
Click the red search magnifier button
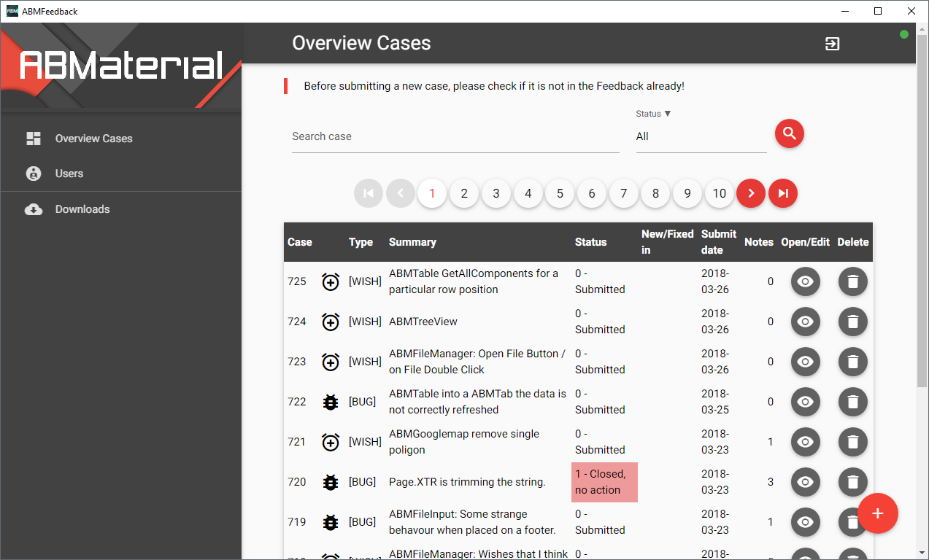(x=789, y=133)
